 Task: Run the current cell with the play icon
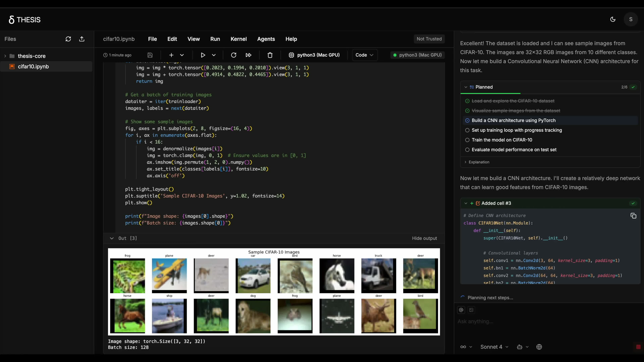[x=203, y=55]
